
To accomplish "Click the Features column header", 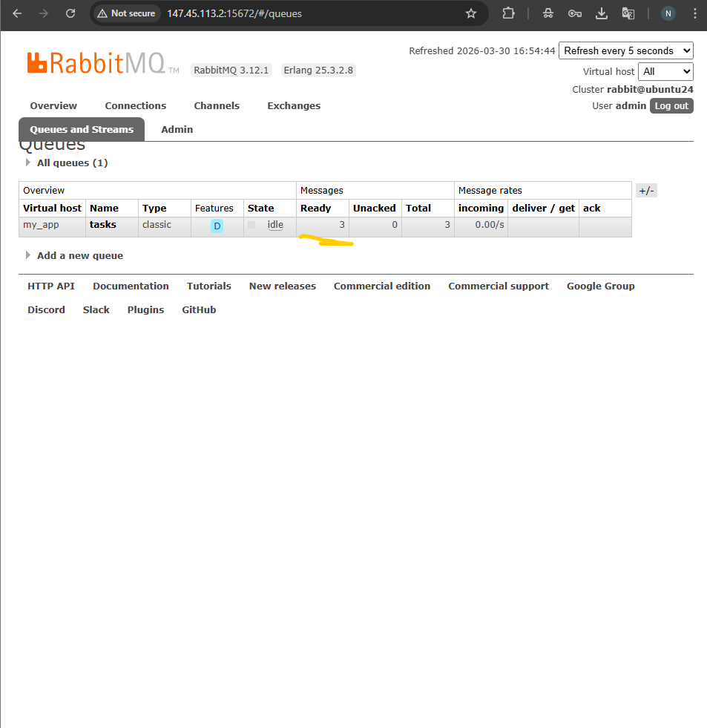I will click(x=214, y=209).
